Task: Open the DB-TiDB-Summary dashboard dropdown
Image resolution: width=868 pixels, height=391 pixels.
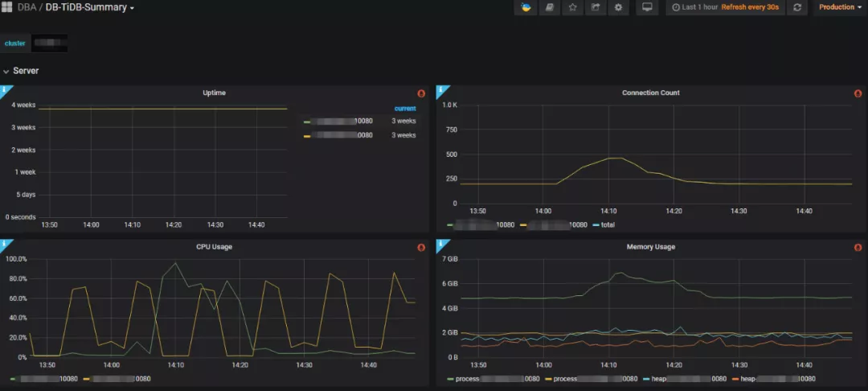Action: coord(90,7)
